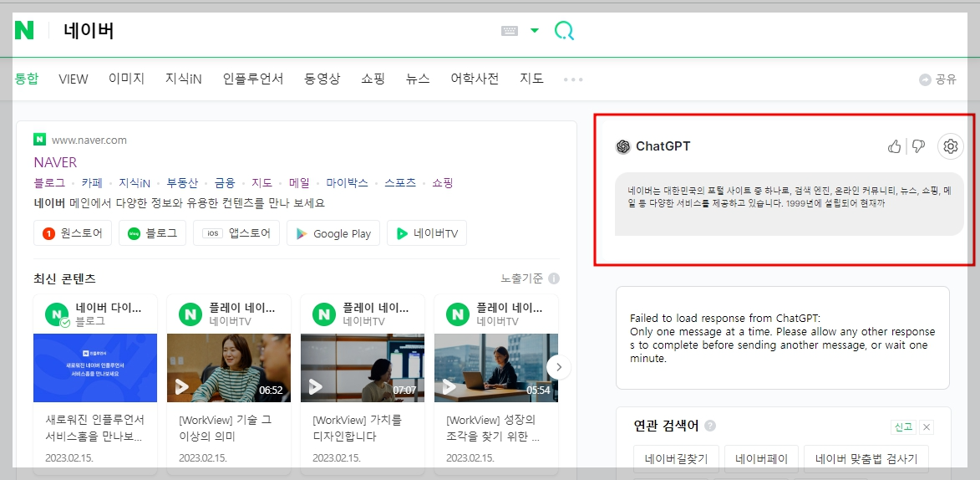Open the 블로그 sublink under NAVER
Screen dimensions: 980x480
pyautogui.click(x=49, y=183)
